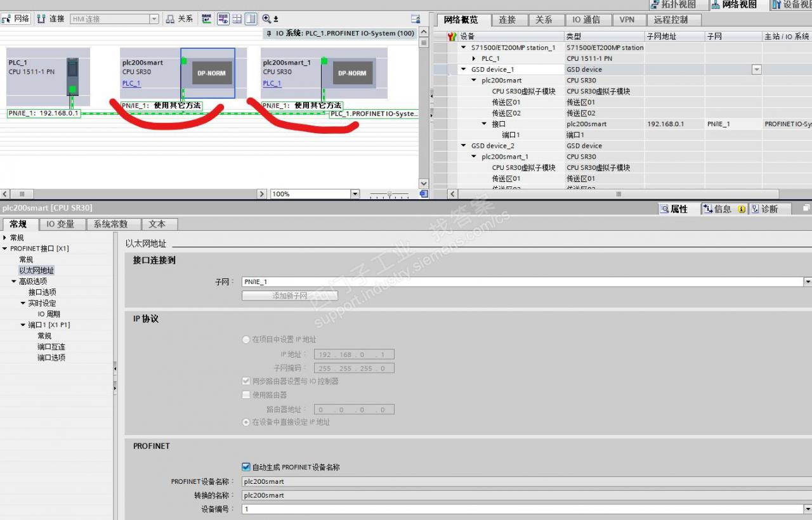The height and width of the screenshot is (520, 812).
Task: Toggle 同步路由器设置与 IO 控制器 checkbox
Action: [246, 381]
